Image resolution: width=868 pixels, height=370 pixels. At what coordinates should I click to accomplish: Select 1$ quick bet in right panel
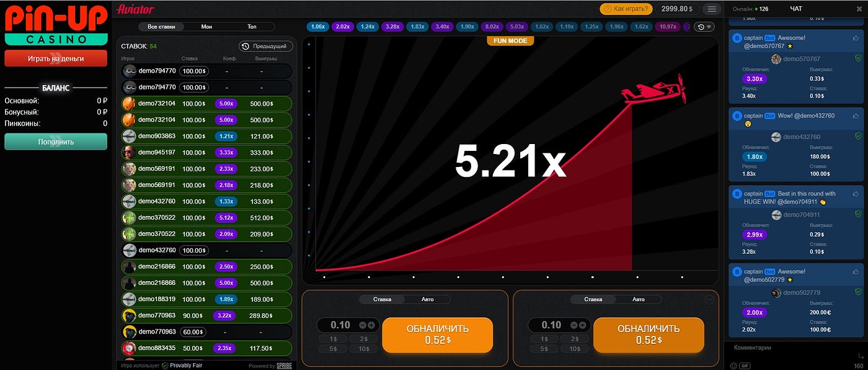point(544,339)
